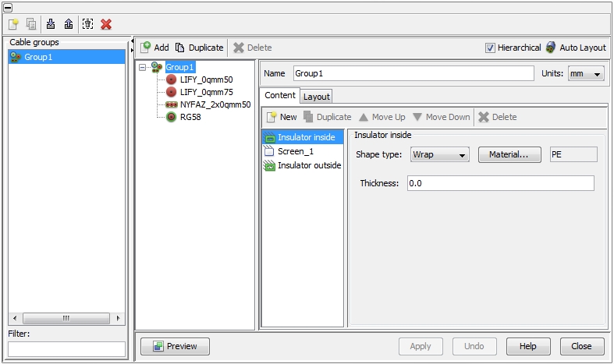This screenshot has width=614, height=364.
Task: Toggle the Hierarchical checkbox
Action: [490, 48]
